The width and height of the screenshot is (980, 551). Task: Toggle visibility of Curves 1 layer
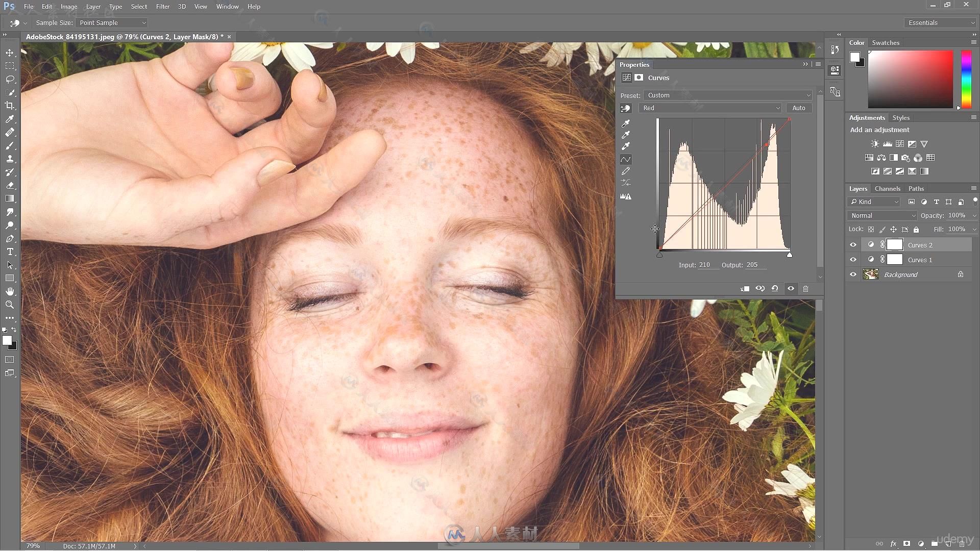pos(853,260)
